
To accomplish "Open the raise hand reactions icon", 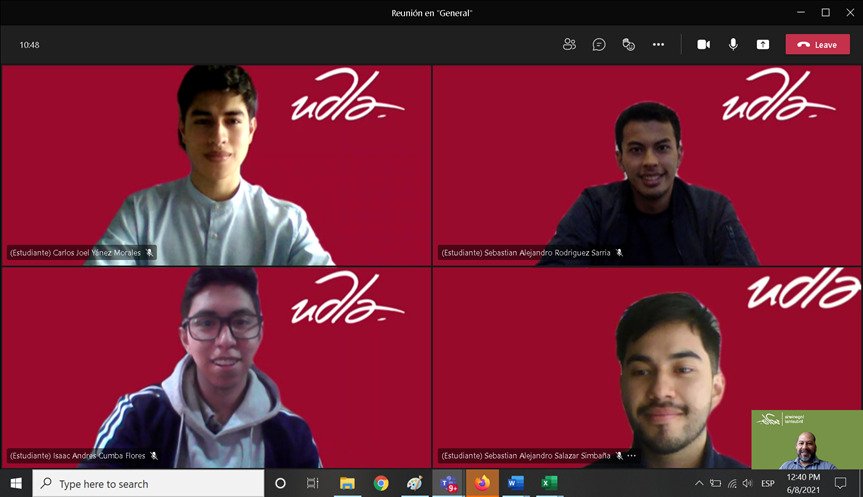I will tap(628, 44).
